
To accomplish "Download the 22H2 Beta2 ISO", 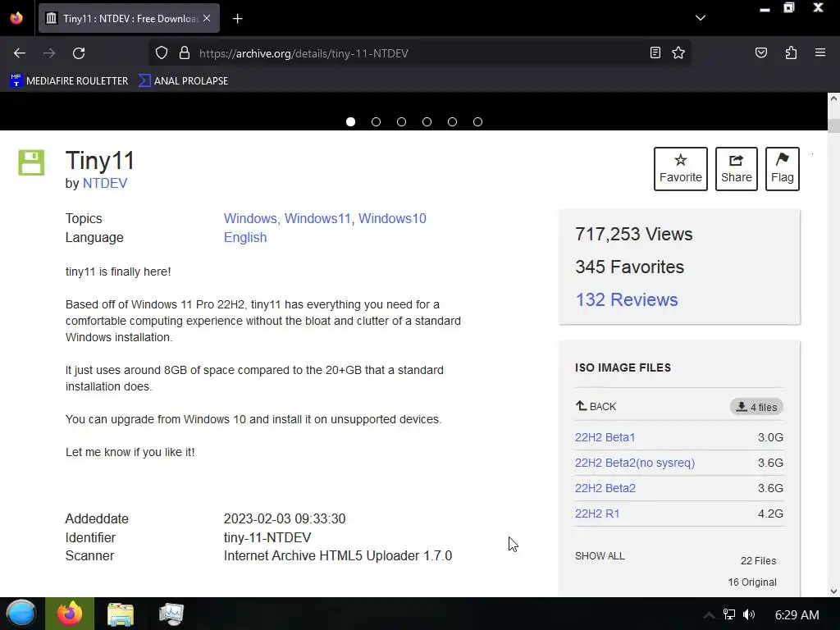I will [x=605, y=488].
